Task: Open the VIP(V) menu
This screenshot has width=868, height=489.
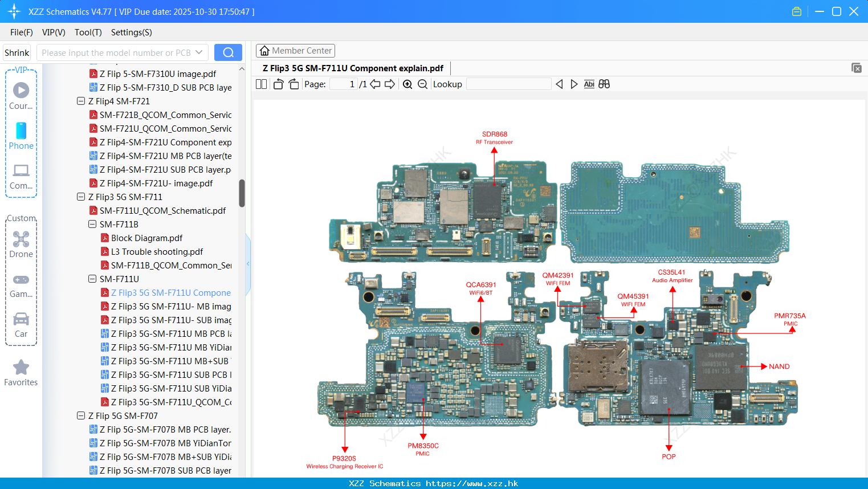Action: pos(54,32)
